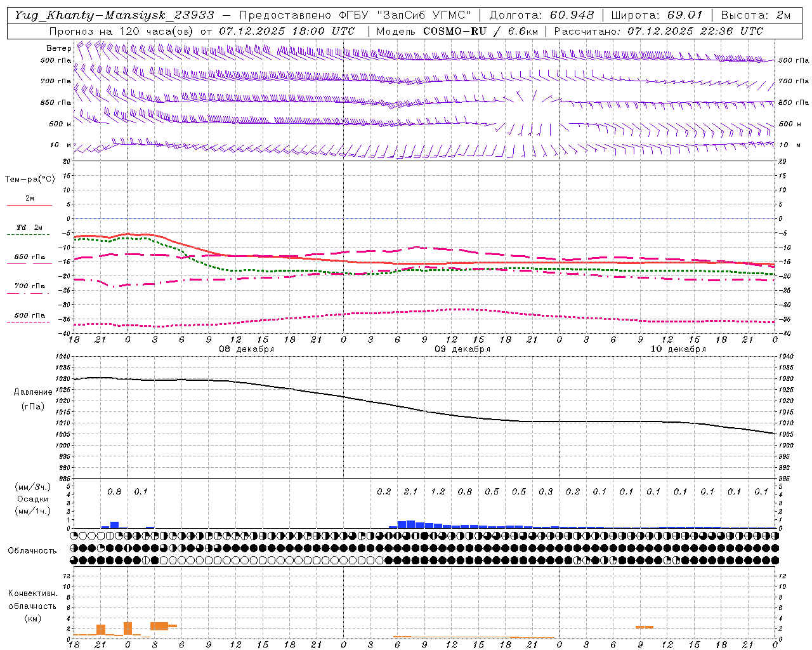
Task: Click the '2м' temperature legend line sample
Action: click(29, 205)
